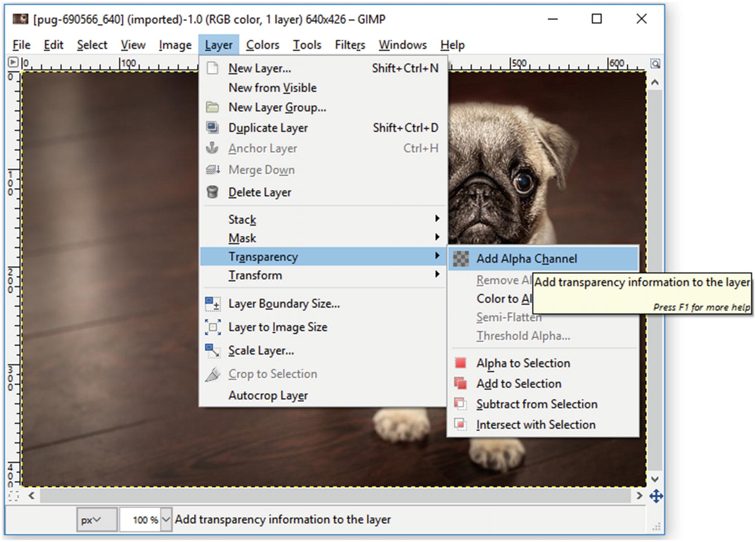Click the horizontal scrollbar track
The width and height of the screenshot is (756, 542).
point(335,496)
